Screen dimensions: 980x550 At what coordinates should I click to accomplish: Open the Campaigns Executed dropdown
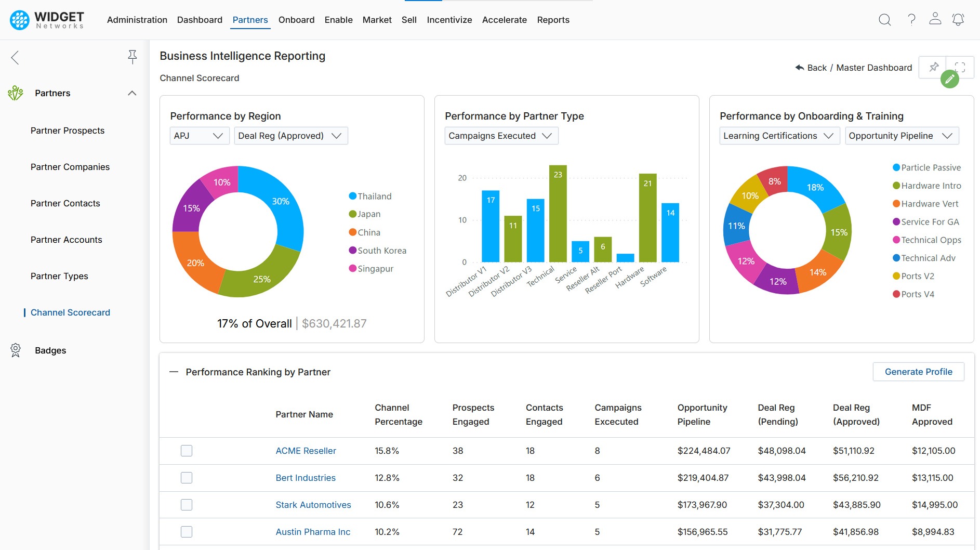click(x=501, y=136)
